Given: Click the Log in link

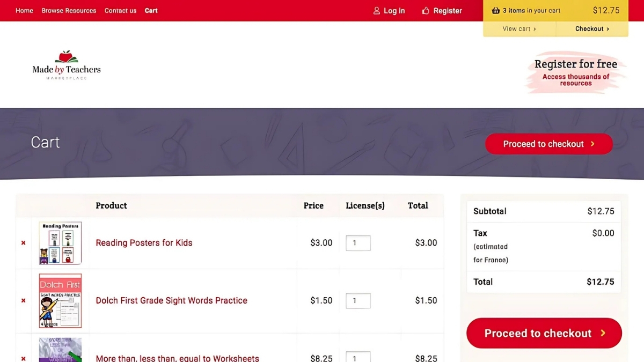Looking at the screenshot, I should coord(394,11).
